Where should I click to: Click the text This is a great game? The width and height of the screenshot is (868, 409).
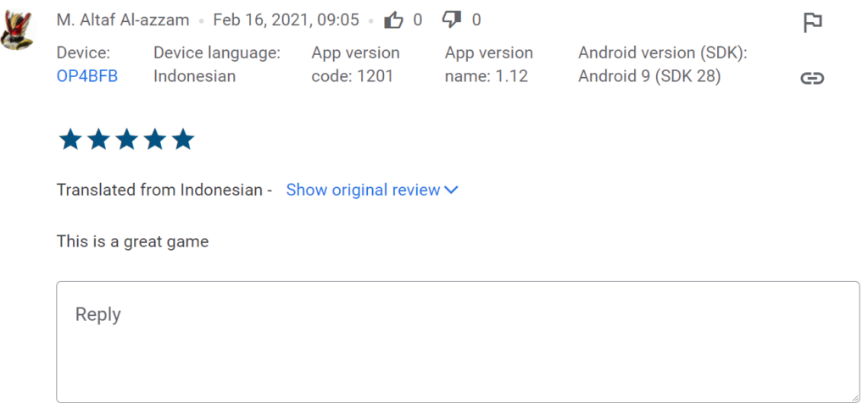[x=132, y=241]
